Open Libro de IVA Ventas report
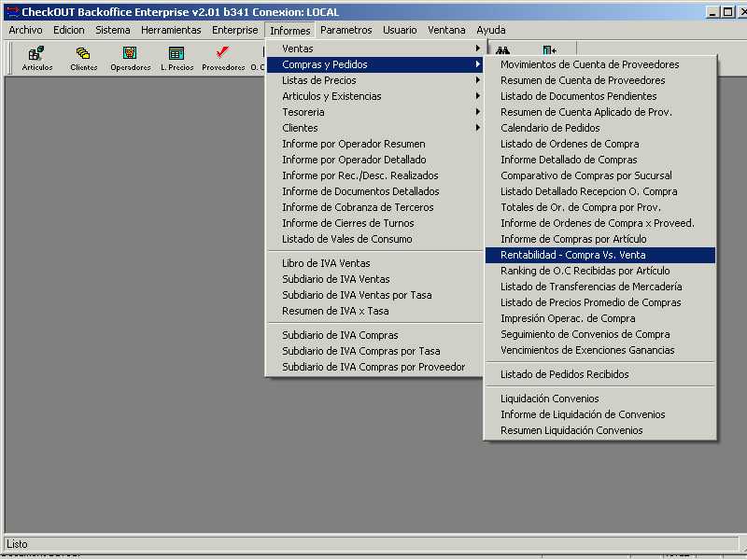The height and width of the screenshot is (560, 747). click(374, 263)
